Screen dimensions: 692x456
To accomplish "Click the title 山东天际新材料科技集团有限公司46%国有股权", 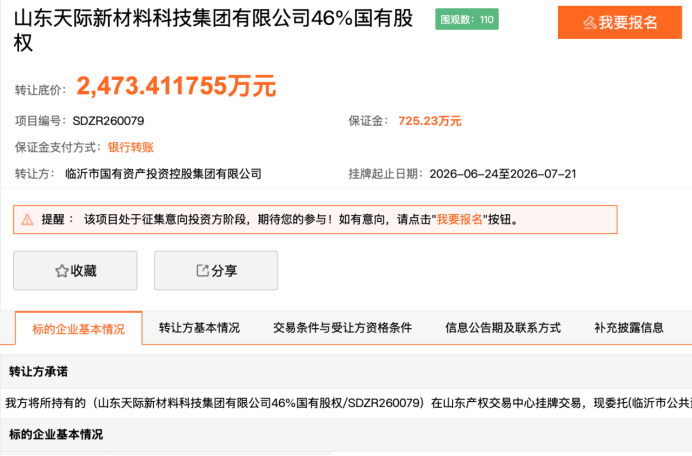I will [213, 30].
